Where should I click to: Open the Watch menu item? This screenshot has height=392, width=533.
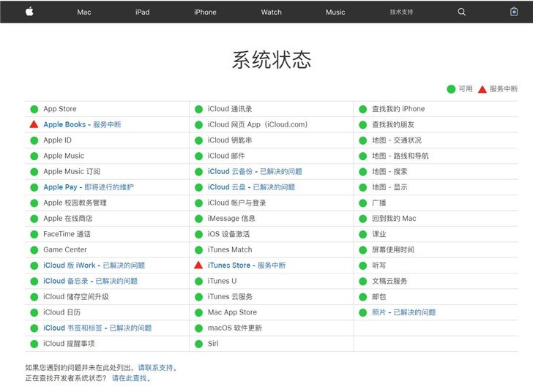tap(271, 12)
